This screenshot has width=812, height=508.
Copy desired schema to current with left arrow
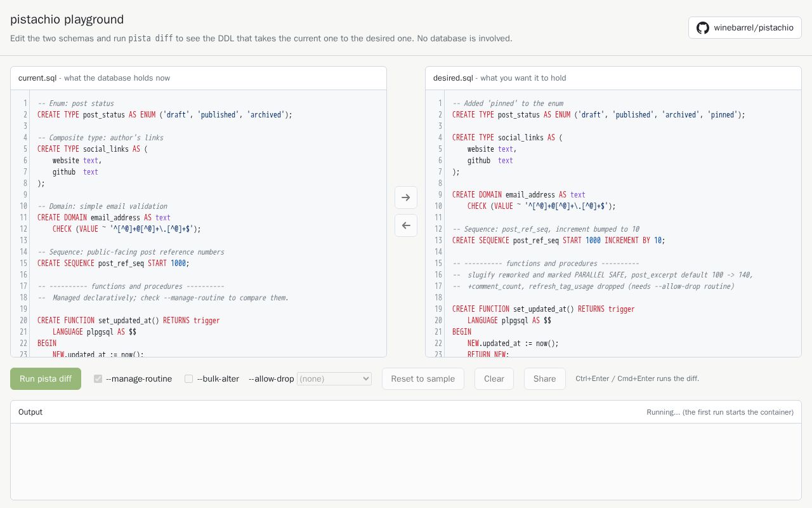click(x=406, y=225)
